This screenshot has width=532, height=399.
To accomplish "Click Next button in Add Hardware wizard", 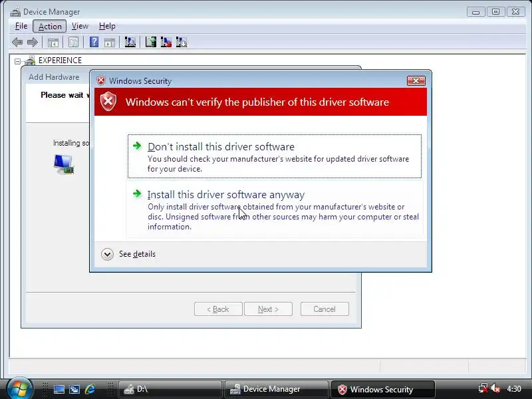I will (268, 309).
